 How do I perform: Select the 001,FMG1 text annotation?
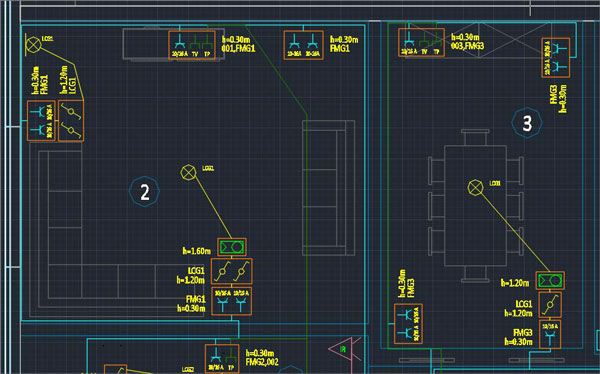tap(238, 49)
